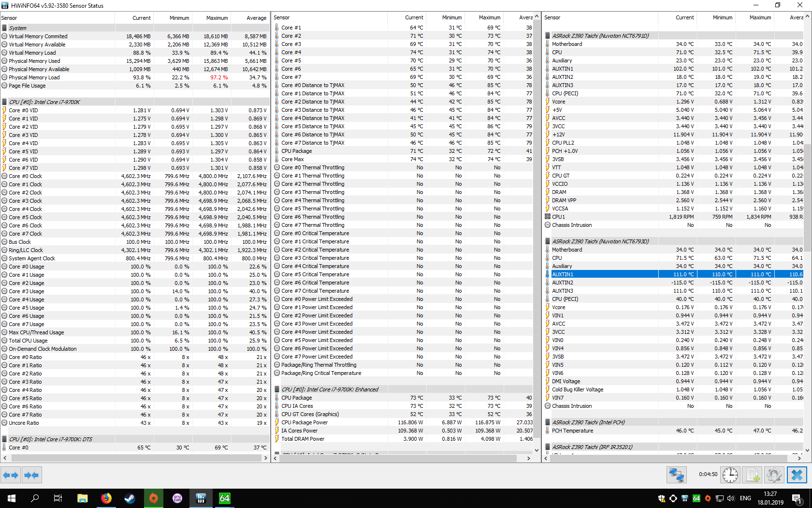Click the middle panel's scroll-down arrow
This screenshot has width=812, height=508.
pyautogui.click(x=536, y=450)
